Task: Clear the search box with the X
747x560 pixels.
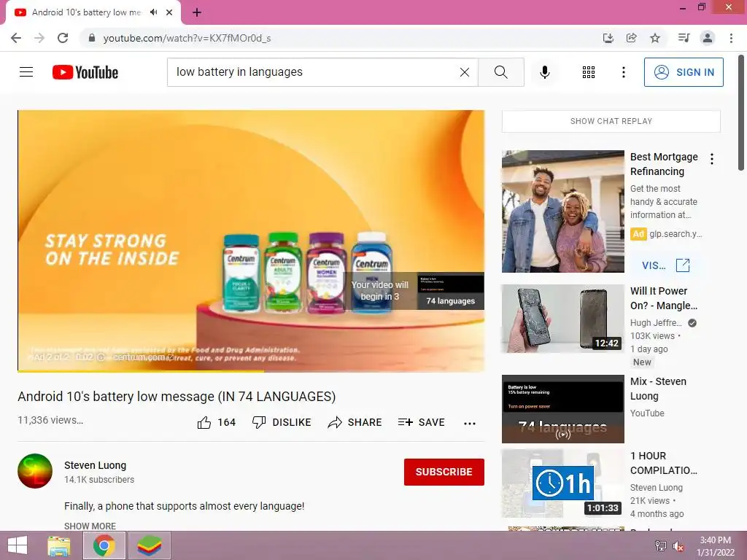Action: coord(465,72)
